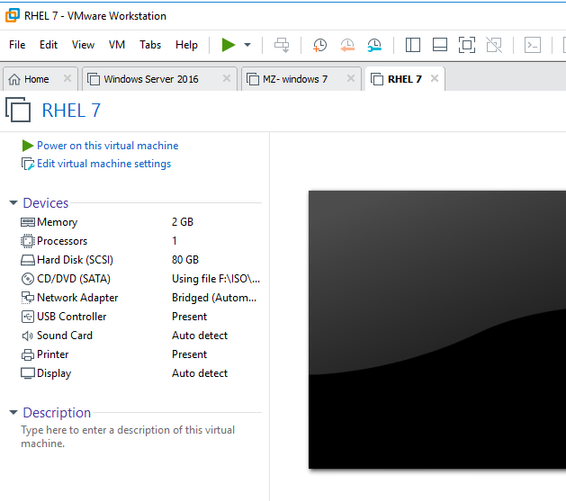Click the Hard Disk drive icon

pyautogui.click(x=28, y=260)
